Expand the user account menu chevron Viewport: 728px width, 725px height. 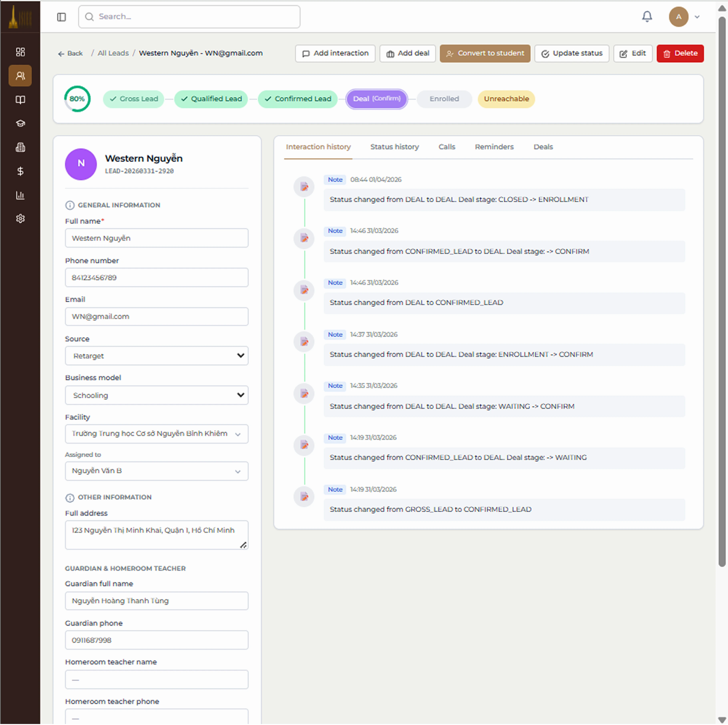click(x=697, y=17)
